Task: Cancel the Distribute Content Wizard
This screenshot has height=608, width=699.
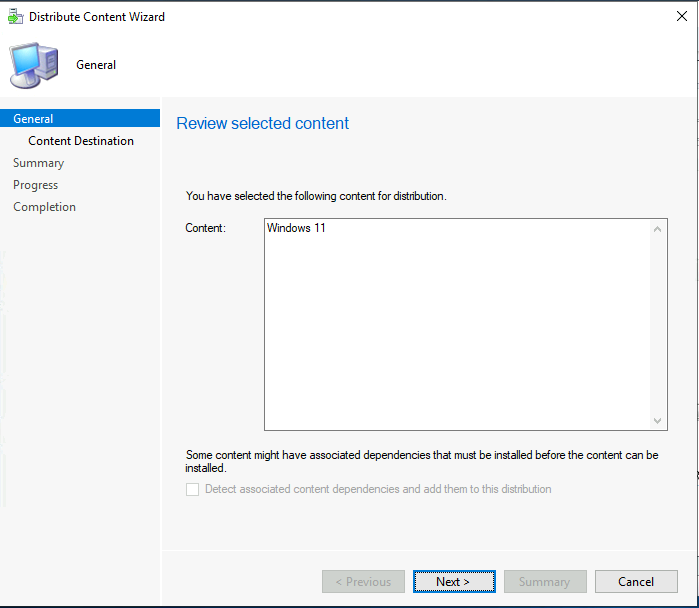Action: point(636,582)
